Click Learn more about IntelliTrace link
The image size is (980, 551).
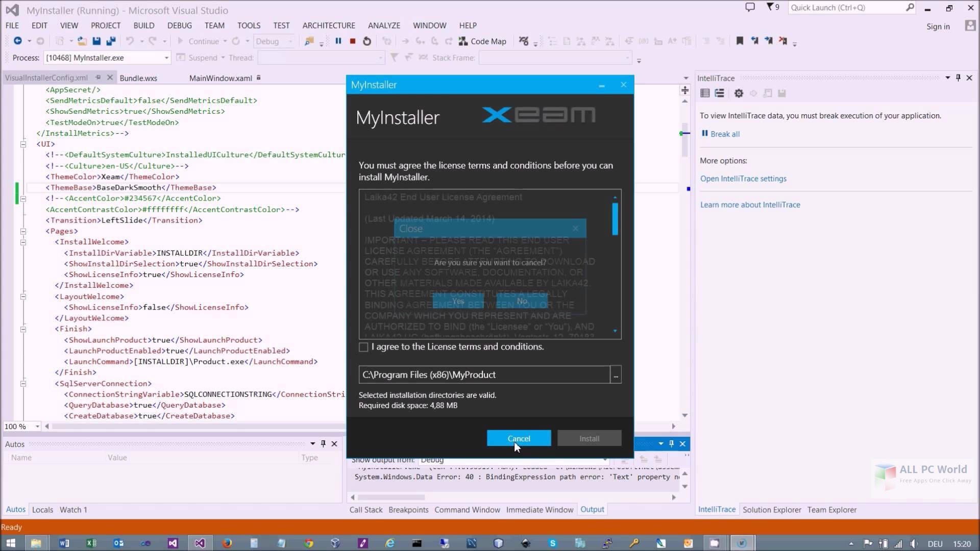(x=750, y=205)
